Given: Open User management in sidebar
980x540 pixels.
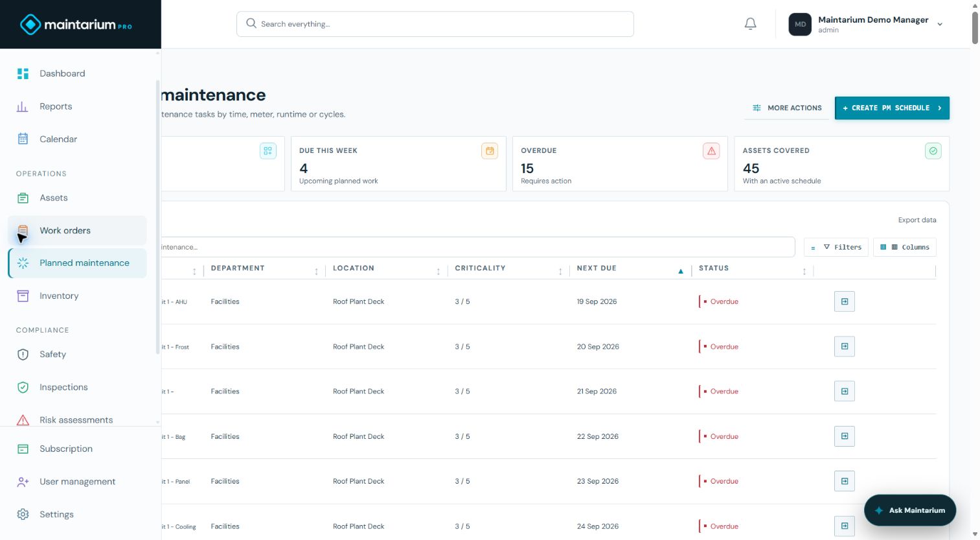Looking at the screenshot, I should coord(78,482).
